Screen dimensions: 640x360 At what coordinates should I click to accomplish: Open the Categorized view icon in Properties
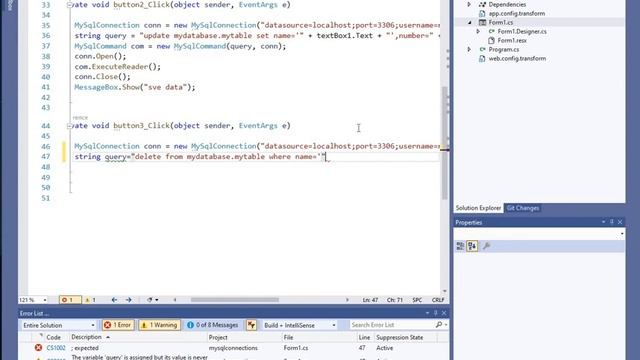tap(460, 246)
